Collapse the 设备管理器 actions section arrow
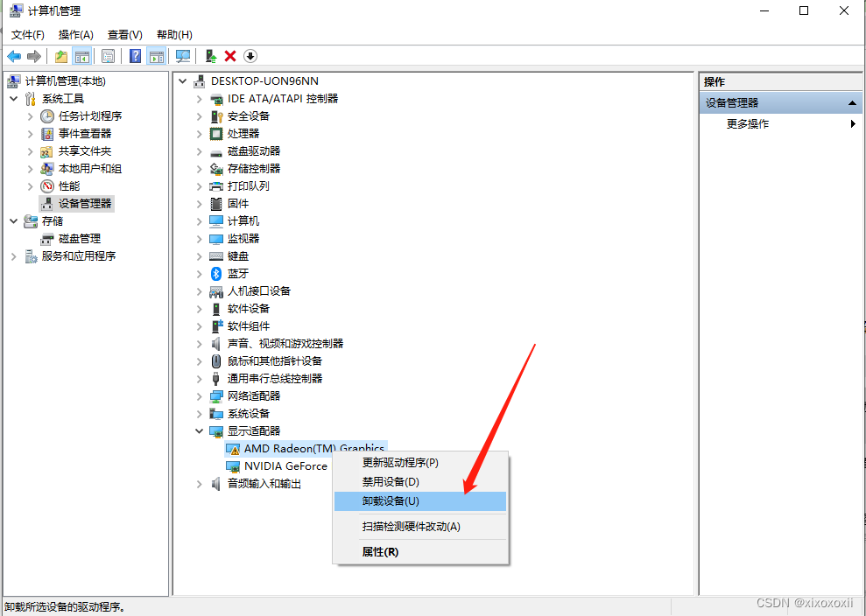The height and width of the screenshot is (616, 866). (852, 103)
